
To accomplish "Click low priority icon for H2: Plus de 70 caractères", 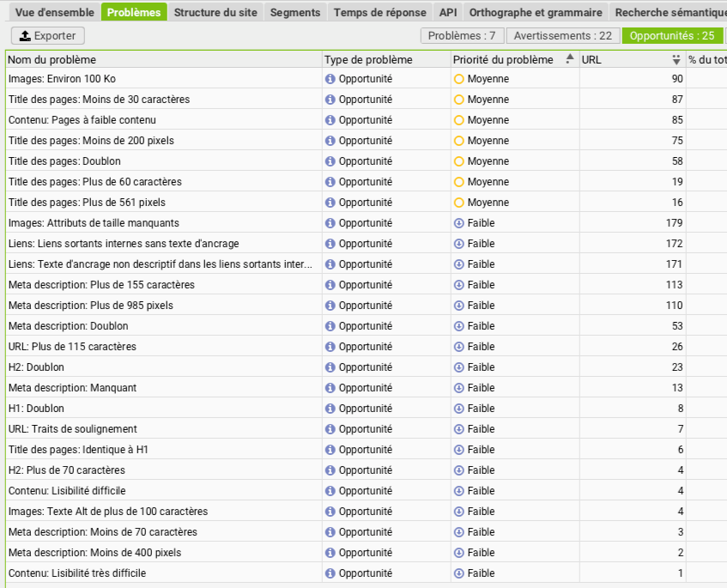I will tap(458, 470).
